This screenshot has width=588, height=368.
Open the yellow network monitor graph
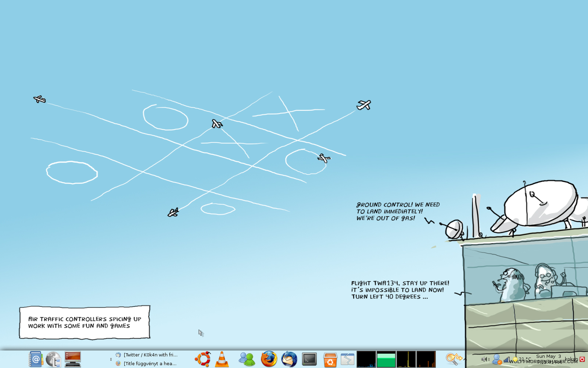pyautogui.click(x=406, y=359)
